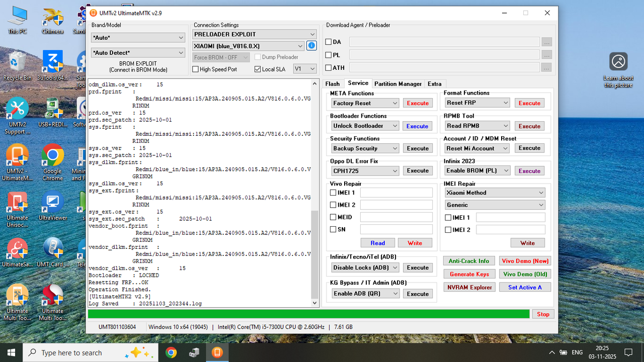Click the green progress bar at the bottom
This screenshot has height=362, width=644.
coord(309,314)
